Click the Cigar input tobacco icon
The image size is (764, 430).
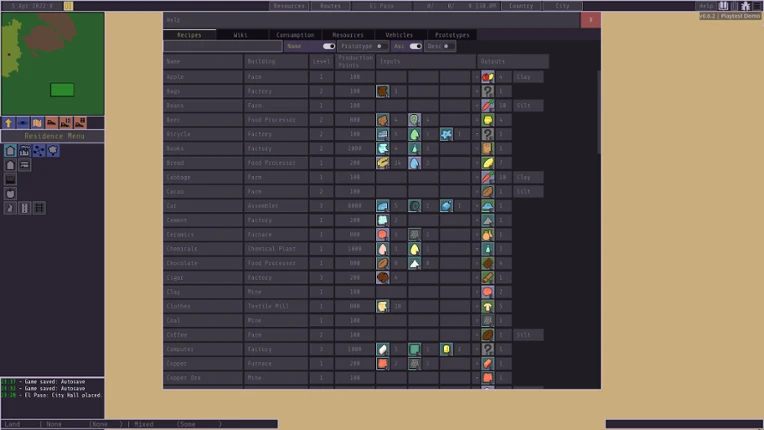click(x=382, y=278)
